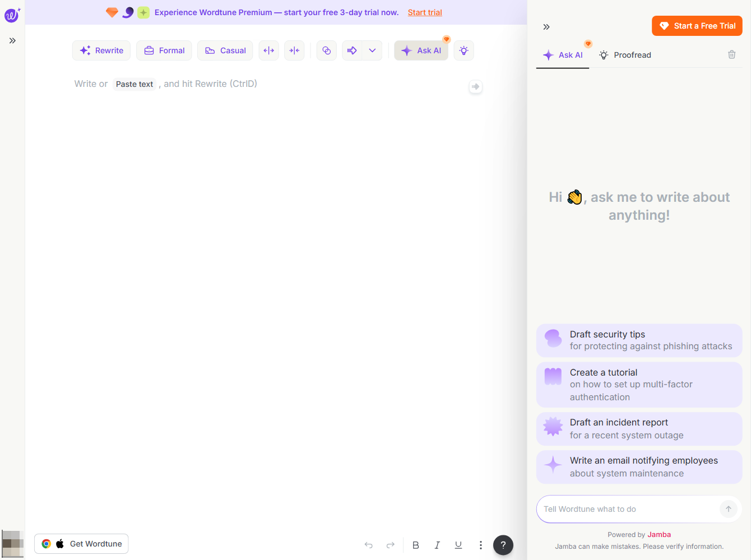Image resolution: width=751 pixels, height=560 pixels.
Task: Click the redo arrow icon
Action: click(391, 545)
